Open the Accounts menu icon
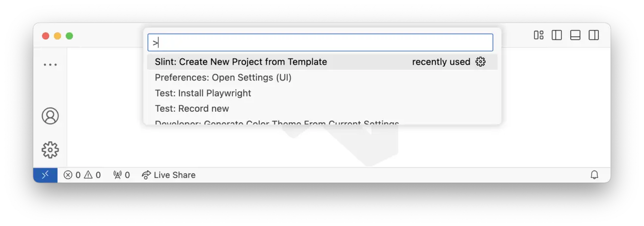644x226 pixels. click(x=50, y=116)
